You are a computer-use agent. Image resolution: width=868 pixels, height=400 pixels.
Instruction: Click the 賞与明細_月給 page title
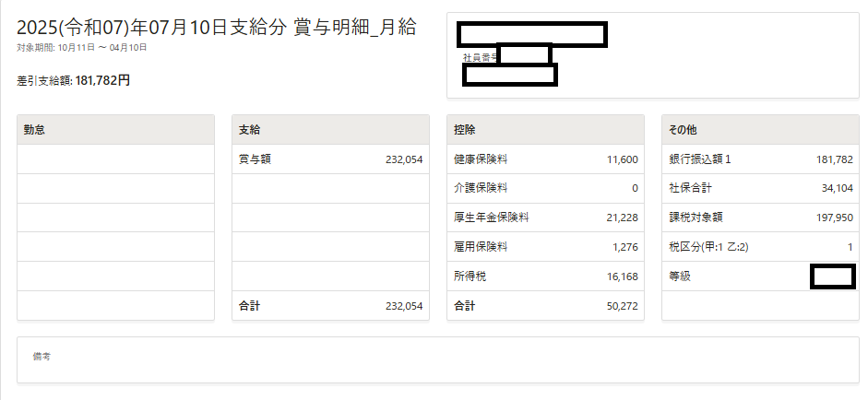point(216,28)
